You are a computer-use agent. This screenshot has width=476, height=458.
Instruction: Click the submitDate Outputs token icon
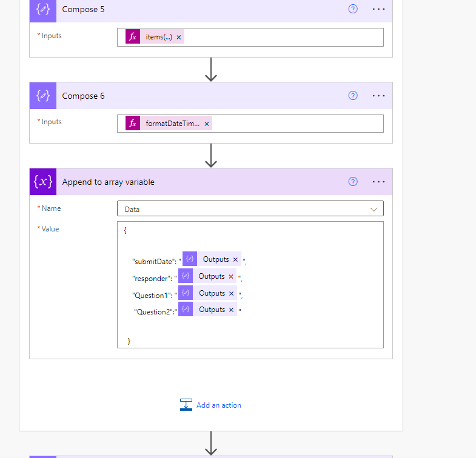190,259
